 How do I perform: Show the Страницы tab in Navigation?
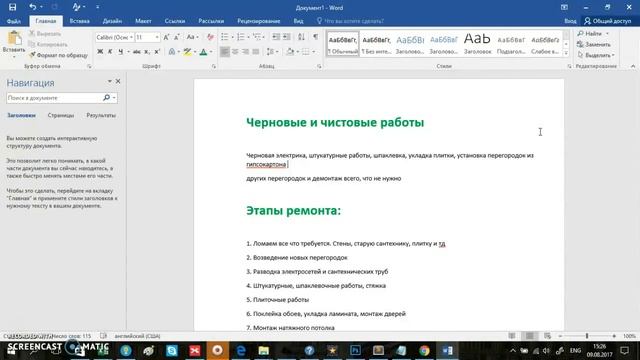(x=61, y=116)
